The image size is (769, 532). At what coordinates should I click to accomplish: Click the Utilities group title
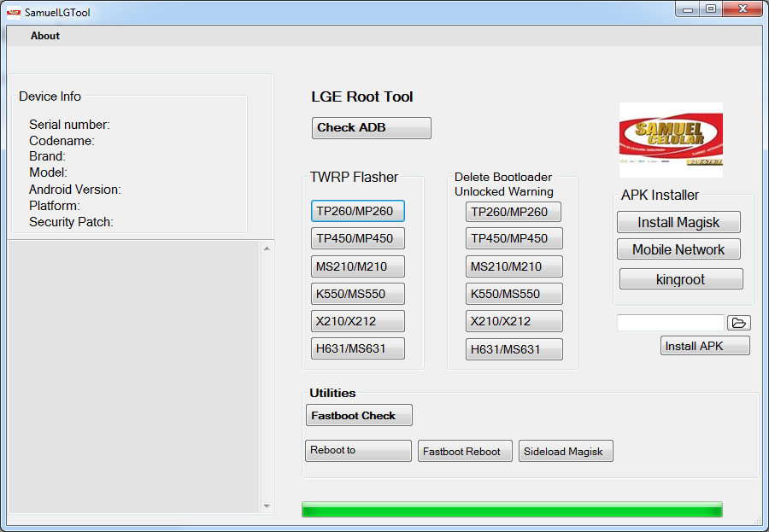(x=332, y=394)
